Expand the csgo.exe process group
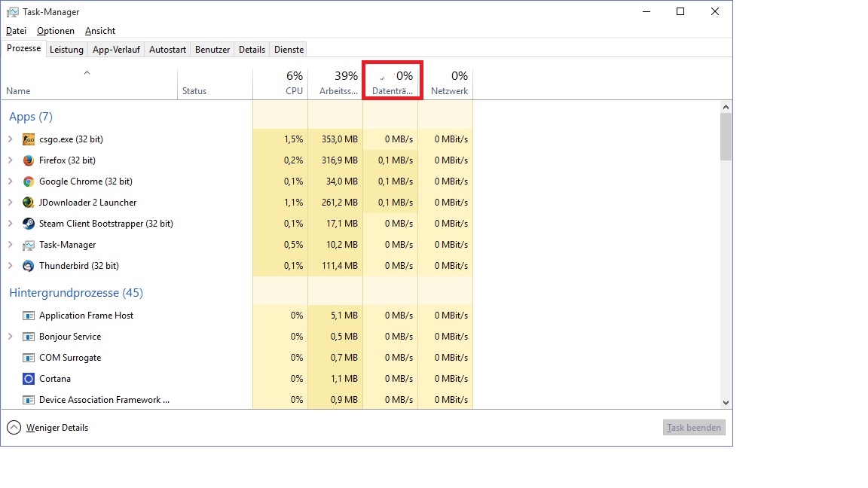The image size is (868, 488). tap(10, 139)
